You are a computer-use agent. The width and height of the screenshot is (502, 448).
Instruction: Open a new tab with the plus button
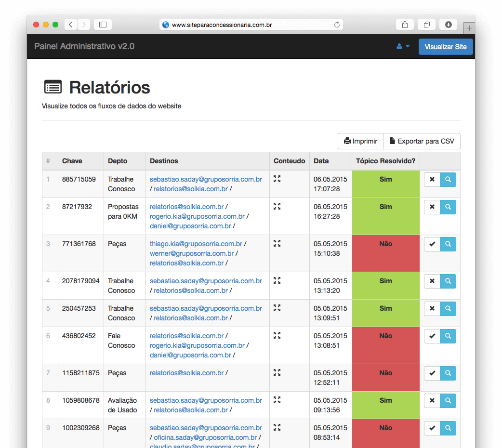click(x=469, y=28)
